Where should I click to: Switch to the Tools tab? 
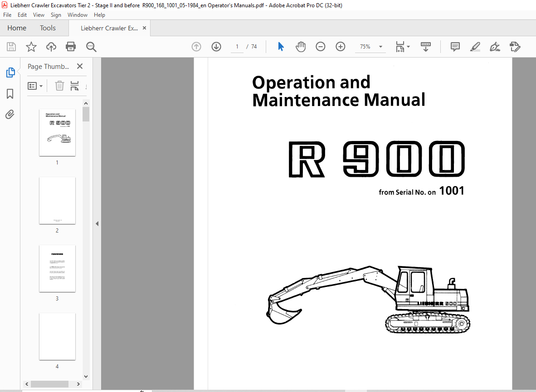point(48,28)
